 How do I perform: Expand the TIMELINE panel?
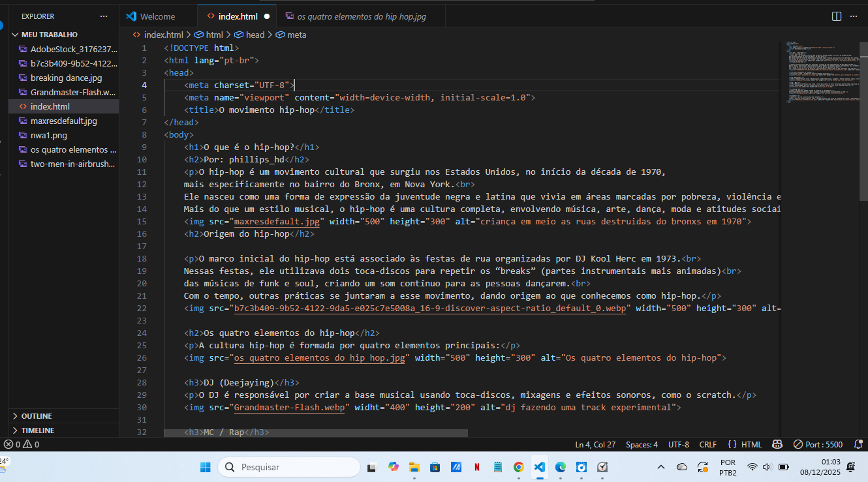point(38,430)
